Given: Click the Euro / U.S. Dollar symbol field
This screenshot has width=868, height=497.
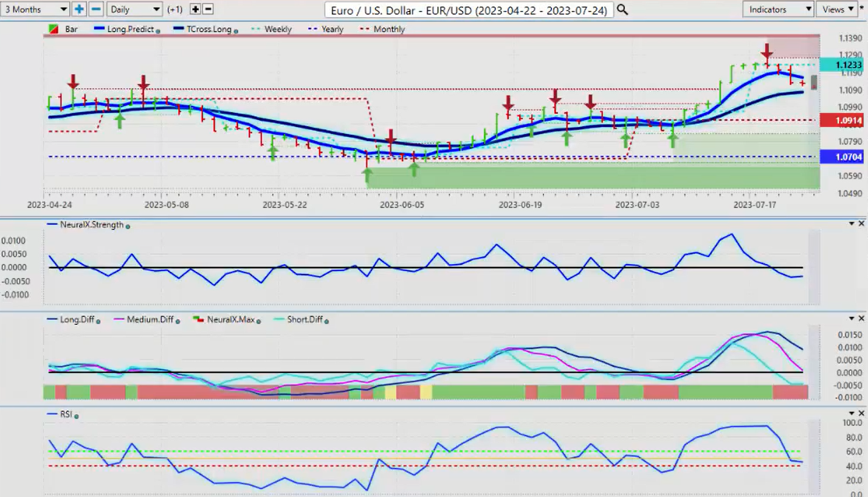Looking at the screenshot, I should tap(469, 10).
